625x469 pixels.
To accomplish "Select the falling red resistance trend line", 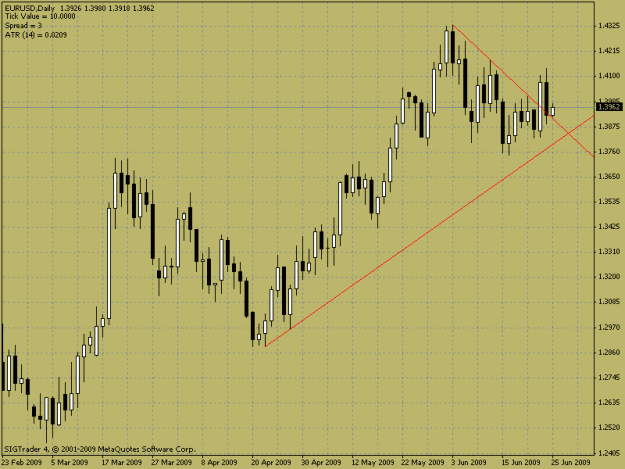I will coord(523,91).
